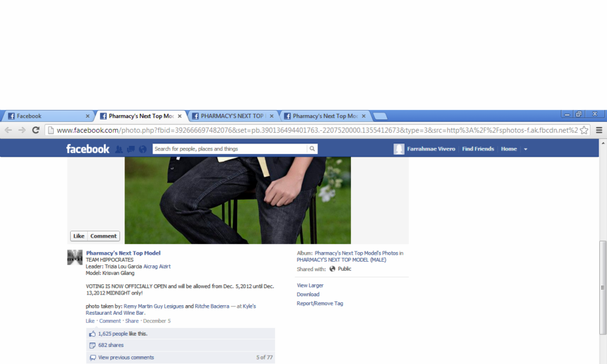This screenshot has width=607, height=364.
Task: Close the PHARMACY'S NEXT TOP tab
Action: pos(272,116)
